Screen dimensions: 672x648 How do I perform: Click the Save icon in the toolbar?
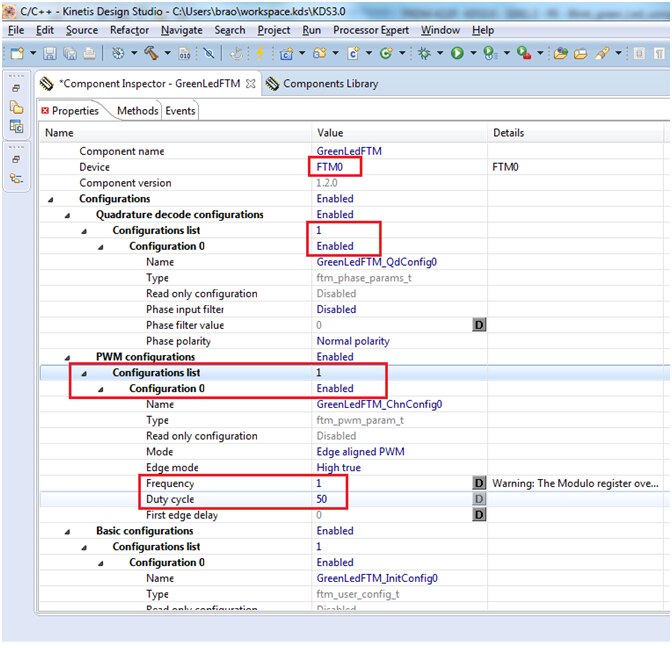click(49, 53)
